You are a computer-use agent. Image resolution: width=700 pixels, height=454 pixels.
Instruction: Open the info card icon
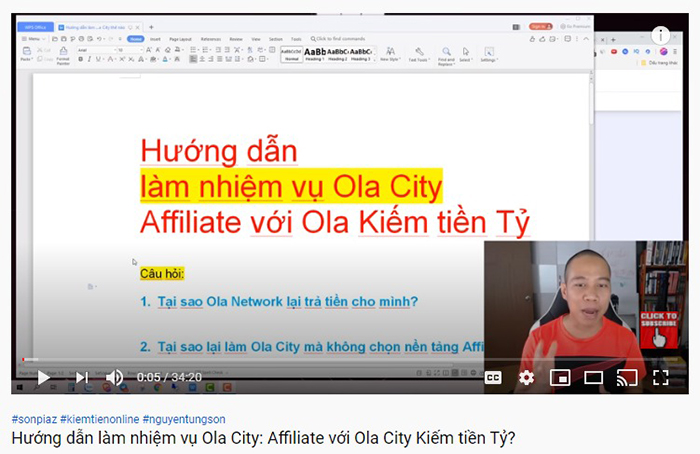[x=664, y=35]
